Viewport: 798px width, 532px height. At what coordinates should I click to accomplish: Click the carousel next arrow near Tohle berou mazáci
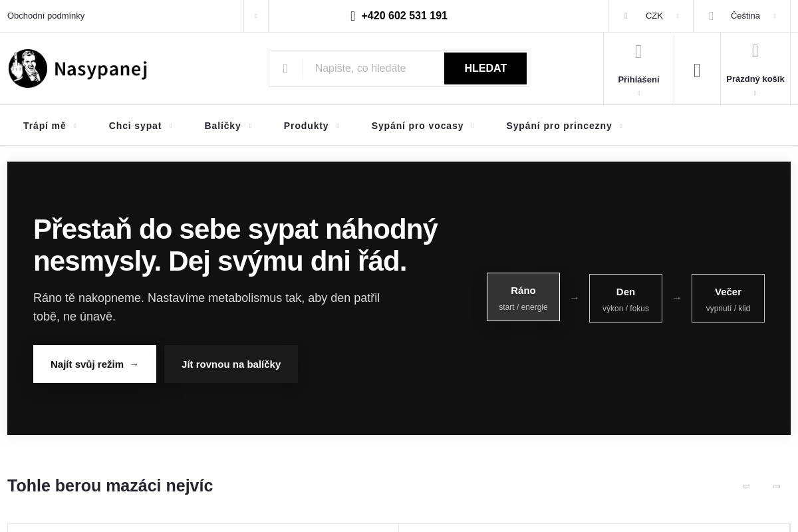[777, 485]
